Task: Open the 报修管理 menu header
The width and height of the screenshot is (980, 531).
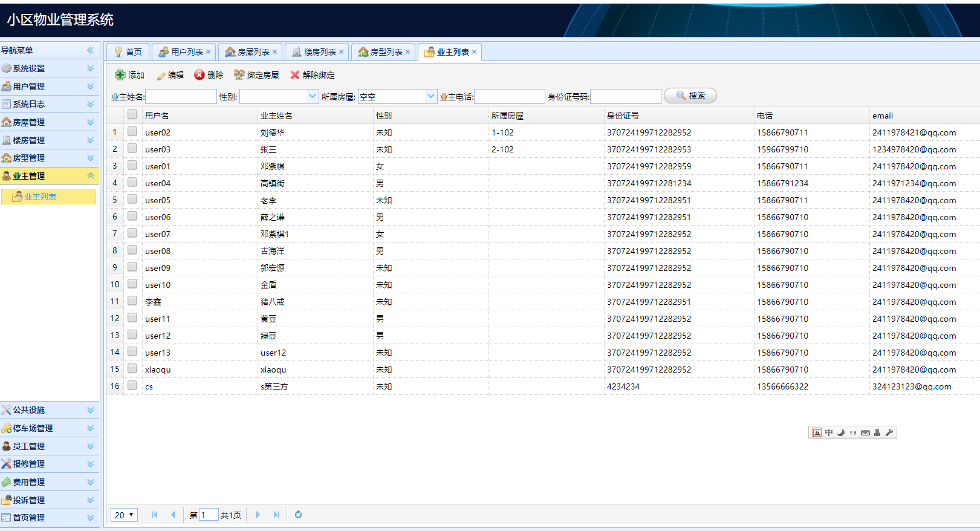Action: pyautogui.click(x=50, y=464)
